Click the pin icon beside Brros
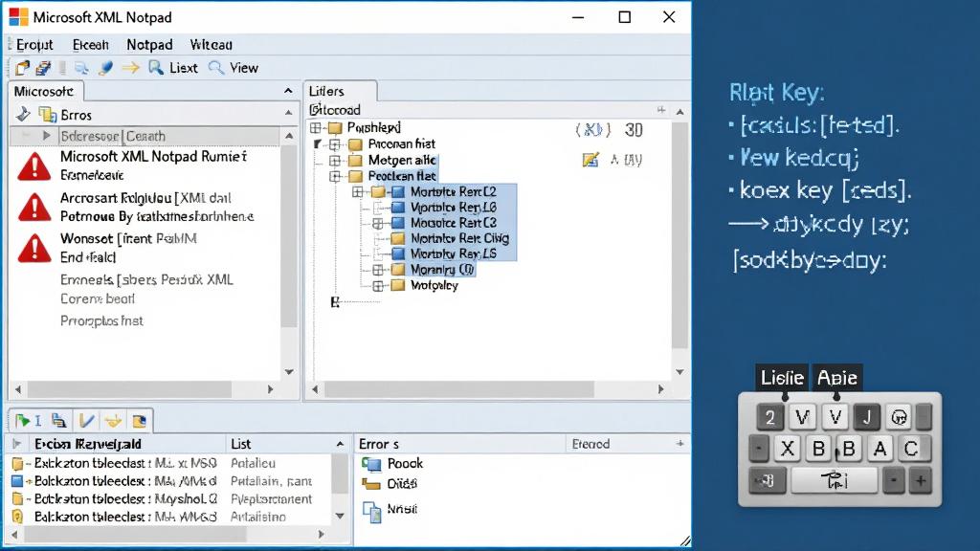The image size is (980, 551). click(23, 115)
